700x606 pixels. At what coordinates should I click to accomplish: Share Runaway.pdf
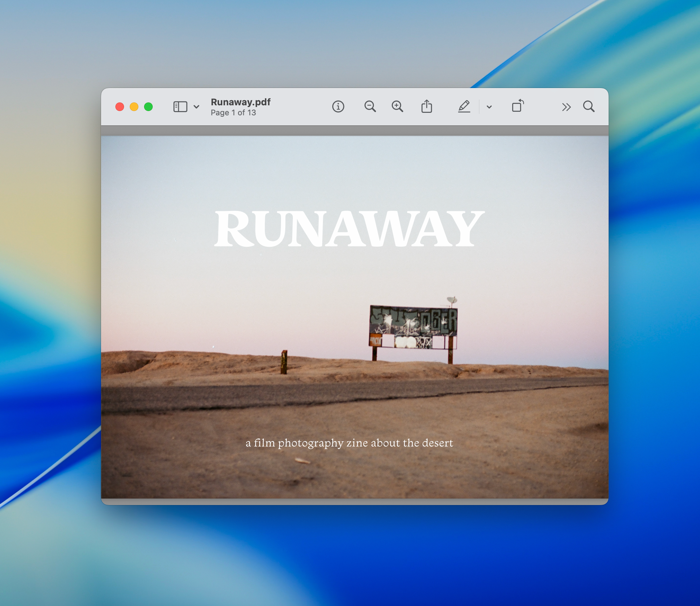pos(427,106)
